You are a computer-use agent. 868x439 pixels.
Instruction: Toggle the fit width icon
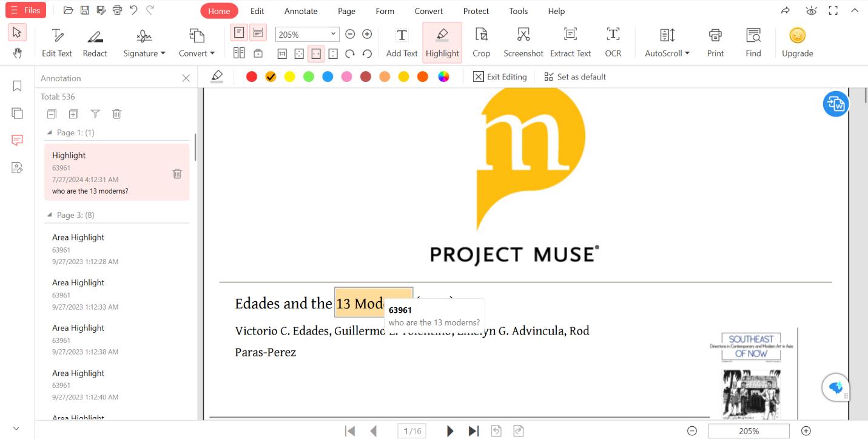pyautogui.click(x=316, y=53)
